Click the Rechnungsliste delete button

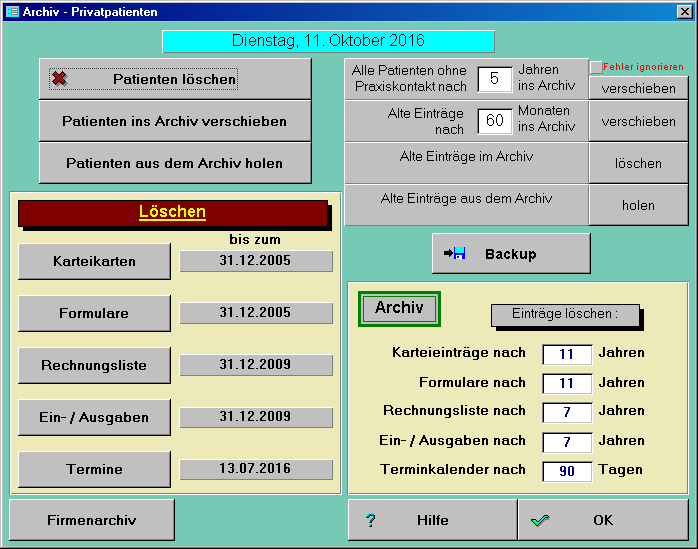click(x=94, y=366)
